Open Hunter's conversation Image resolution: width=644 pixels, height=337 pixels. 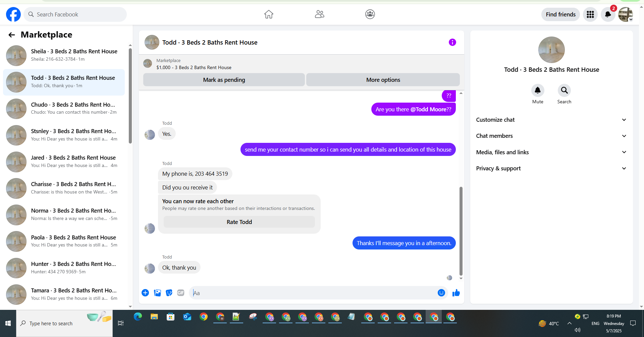[64, 268]
